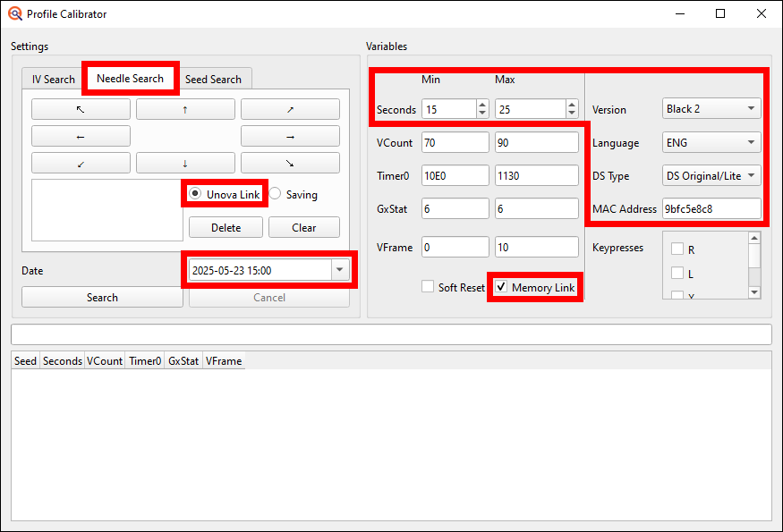The width and height of the screenshot is (783, 532).
Task: Click the down-right diagonal needle arrow
Action: [x=289, y=163]
